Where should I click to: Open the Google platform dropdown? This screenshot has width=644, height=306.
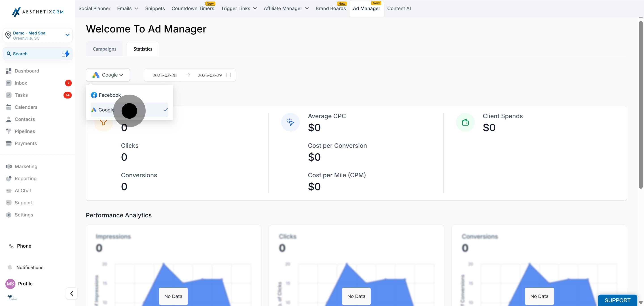(108, 75)
